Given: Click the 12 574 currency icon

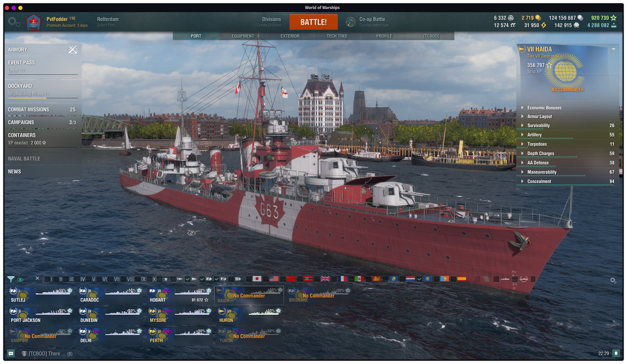Looking at the screenshot, I should 513,25.
